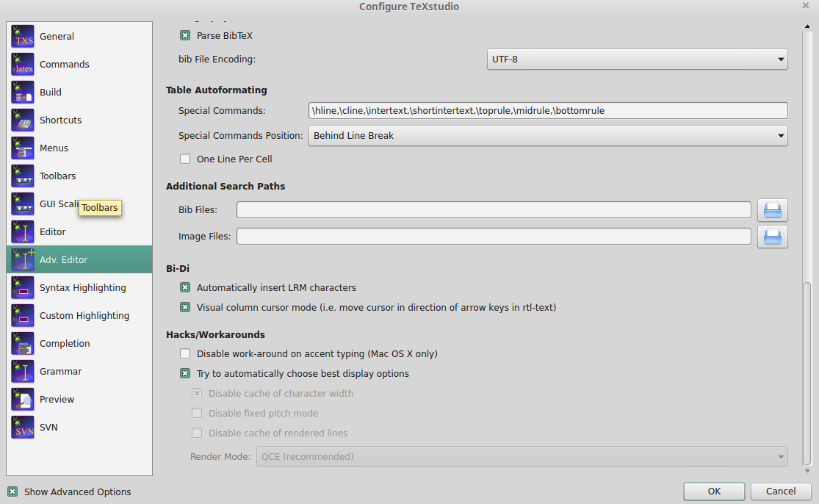This screenshot has width=819, height=504.
Task: Click Disable cache of rendered lines checkbox
Action: pos(197,433)
